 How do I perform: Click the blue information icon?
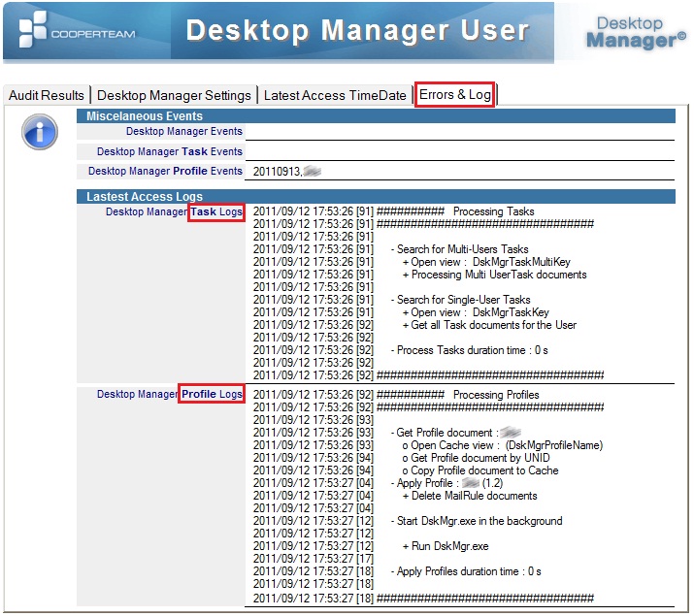click(x=40, y=131)
